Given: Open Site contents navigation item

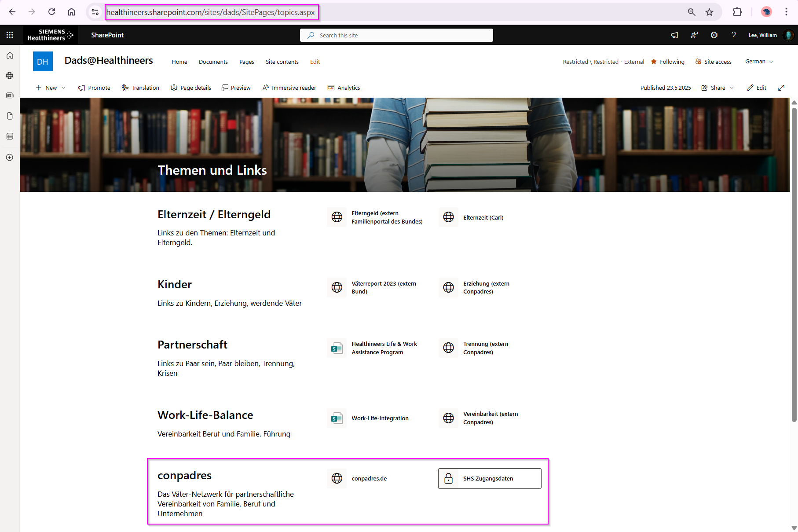Looking at the screenshot, I should (x=282, y=62).
